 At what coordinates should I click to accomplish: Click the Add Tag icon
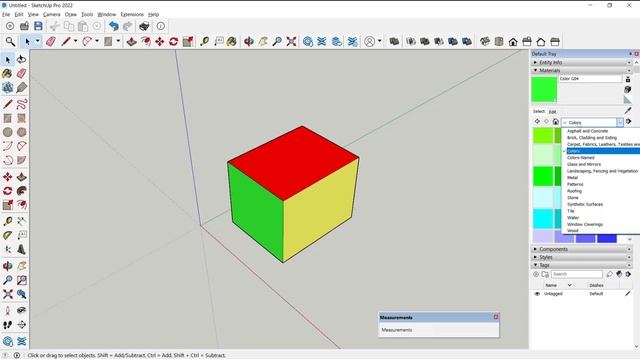536,274
